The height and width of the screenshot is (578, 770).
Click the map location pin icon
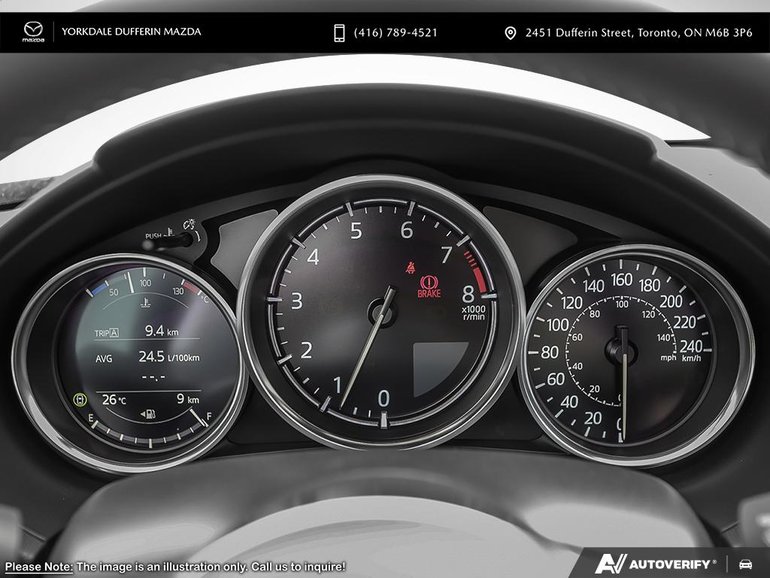click(510, 33)
